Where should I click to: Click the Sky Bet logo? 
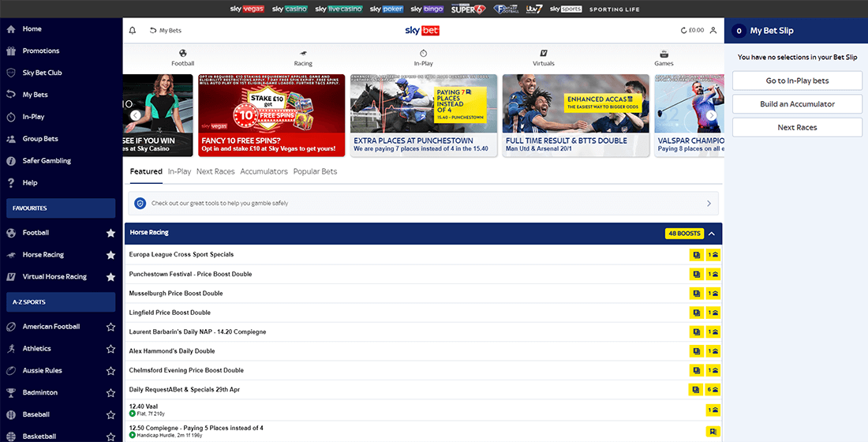[x=422, y=31]
